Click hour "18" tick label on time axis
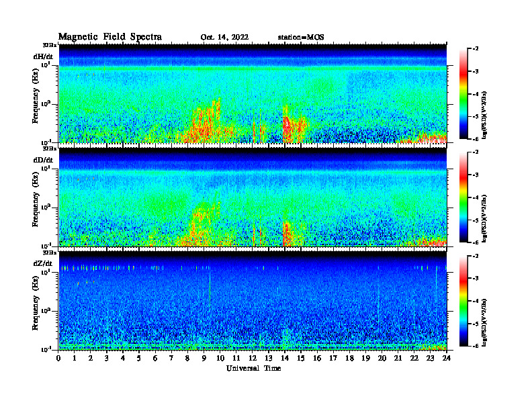Screen dimensions: 532x411 [x=350, y=358]
